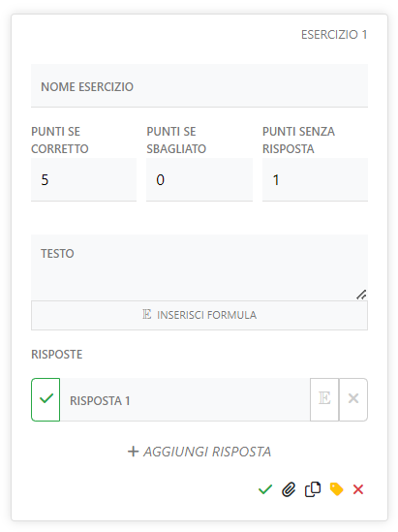Insert a formula into Risposta 1 answer
Viewport: 398px width, 532px height.
[x=324, y=399]
